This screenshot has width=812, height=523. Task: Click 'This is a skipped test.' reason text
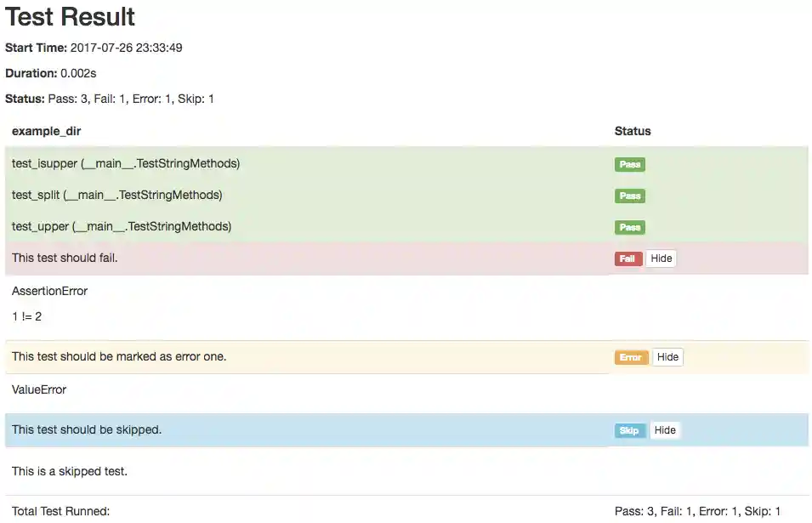coord(70,471)
